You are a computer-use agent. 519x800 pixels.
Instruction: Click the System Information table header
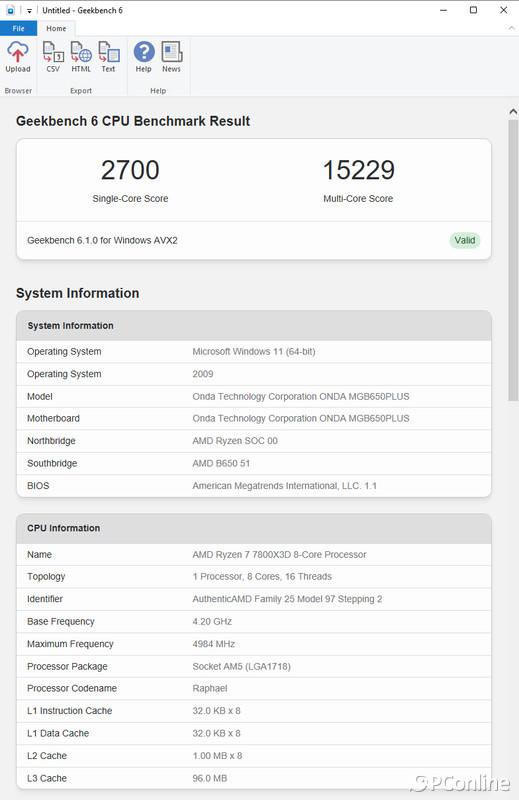(254, 326)
